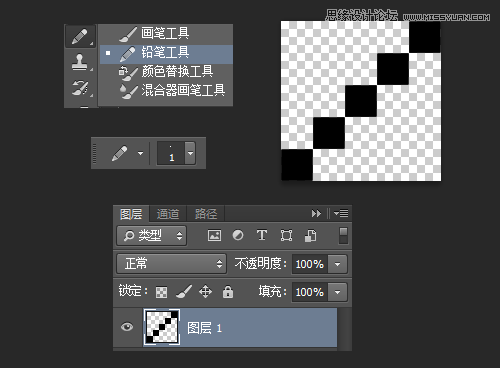This screenshot has height=368, width=500.
Task: Toggle lock all padlock icon
Action: pos(228,292)
